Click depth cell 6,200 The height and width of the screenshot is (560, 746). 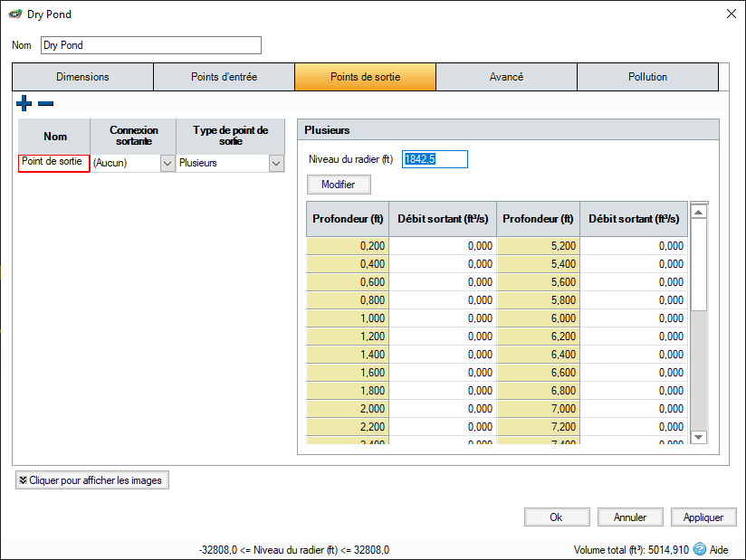point(539,337)
